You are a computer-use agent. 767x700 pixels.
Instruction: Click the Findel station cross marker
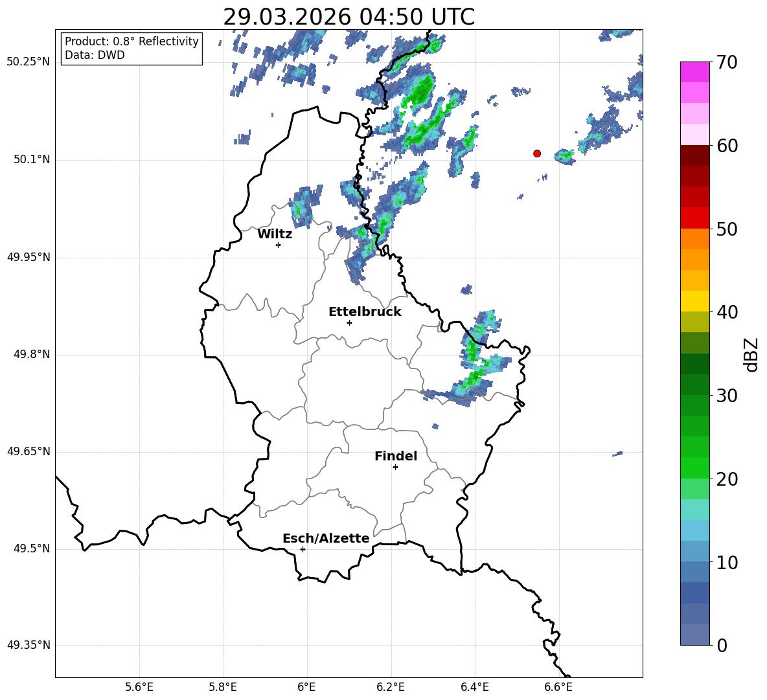(x=395, y=468)
